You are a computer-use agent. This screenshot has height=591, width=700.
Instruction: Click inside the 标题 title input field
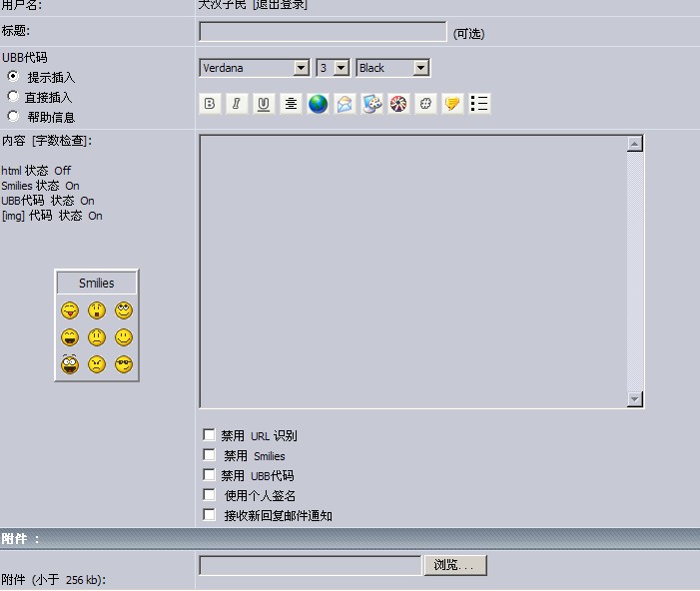[323, 32]
